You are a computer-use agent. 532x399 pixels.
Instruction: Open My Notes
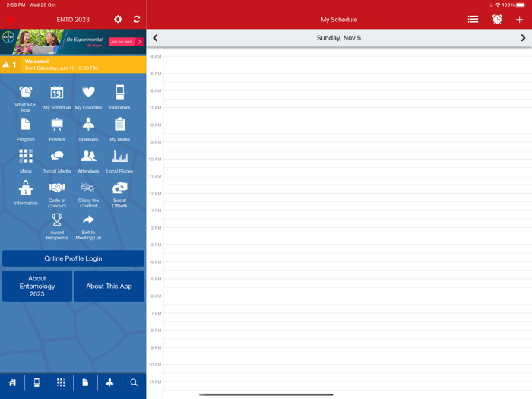120,130
